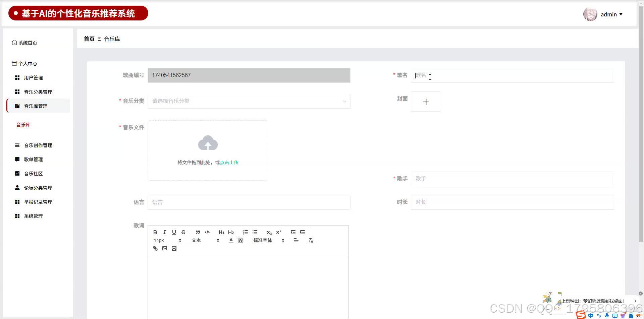Apply bold formatting in the lyrics editor
The height and width of the screenshot is (319, 644).
(155, 232)
